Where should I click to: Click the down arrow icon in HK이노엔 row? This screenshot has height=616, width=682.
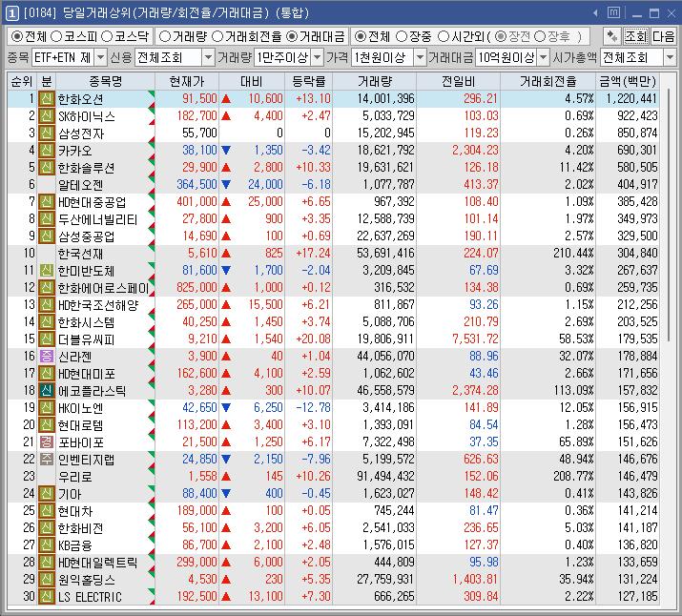pos(226,408)
